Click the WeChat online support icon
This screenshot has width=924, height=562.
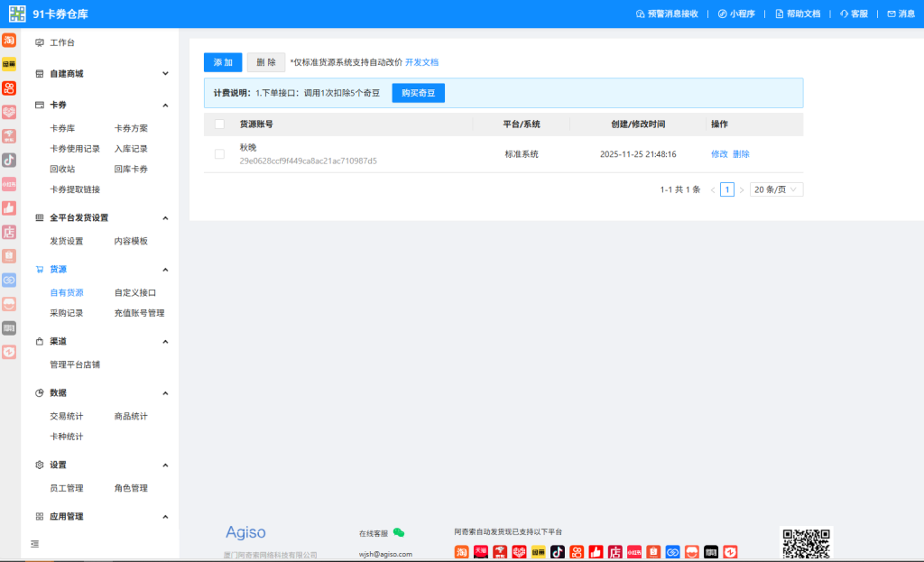(399, 533)
